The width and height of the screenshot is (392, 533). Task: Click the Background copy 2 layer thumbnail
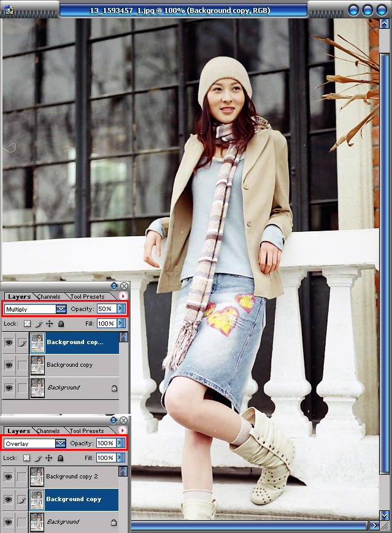[37, 477]
